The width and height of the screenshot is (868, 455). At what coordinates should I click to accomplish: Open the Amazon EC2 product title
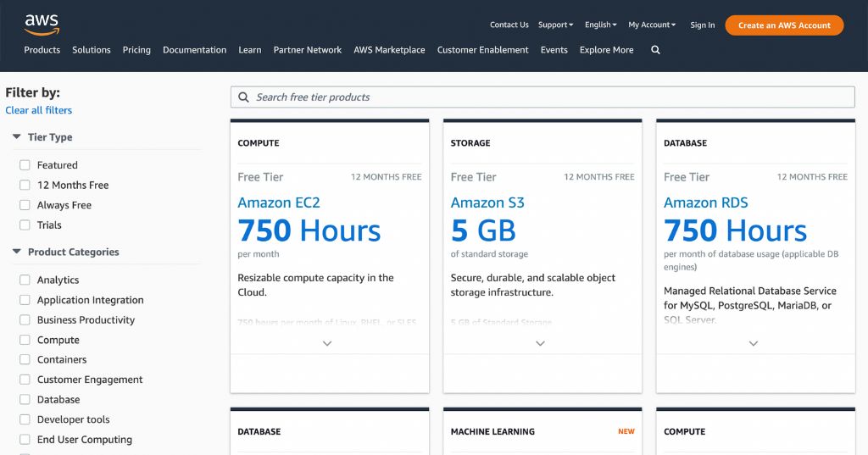[279, 203]
